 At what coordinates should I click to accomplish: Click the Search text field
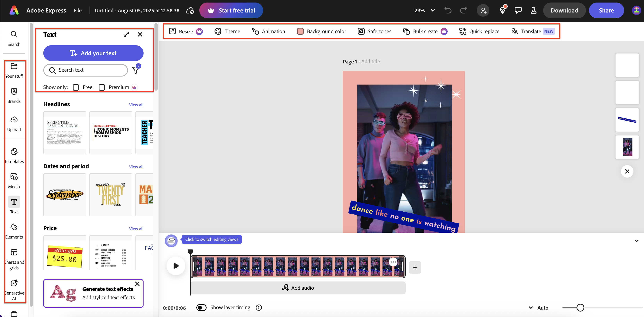click(x=85, y=70)
